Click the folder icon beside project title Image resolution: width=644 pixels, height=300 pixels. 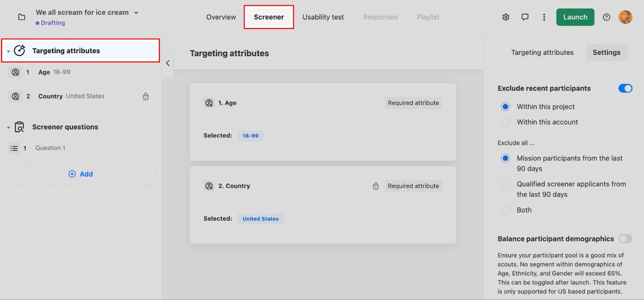coord(22,17)
